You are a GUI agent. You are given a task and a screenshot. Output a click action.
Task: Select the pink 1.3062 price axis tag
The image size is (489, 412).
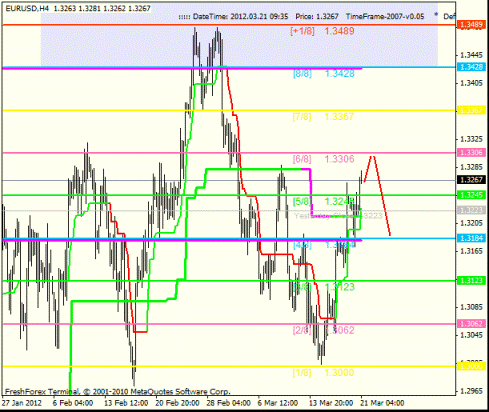[471, 323]
